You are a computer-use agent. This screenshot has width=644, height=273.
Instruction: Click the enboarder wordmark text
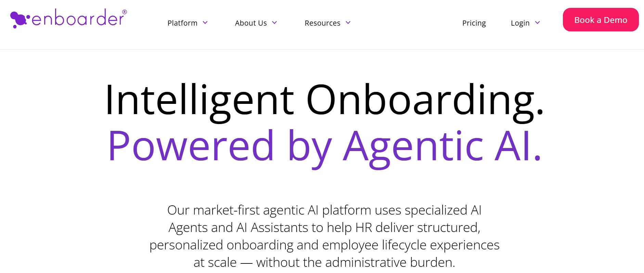point(77,18)
